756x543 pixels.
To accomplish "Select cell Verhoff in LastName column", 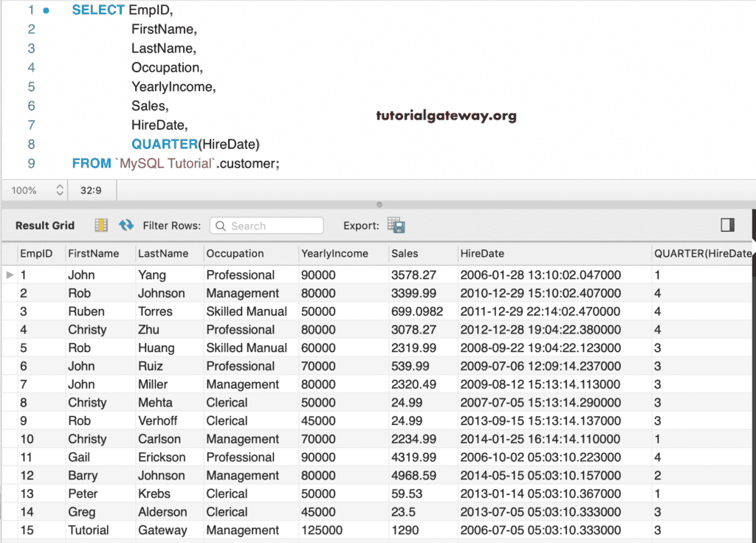I will 170,421.
